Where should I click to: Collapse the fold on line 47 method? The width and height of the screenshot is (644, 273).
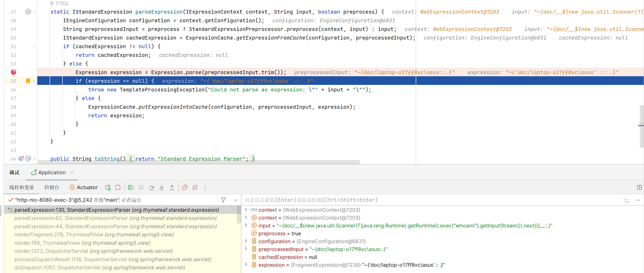click(x=34, y=12)
